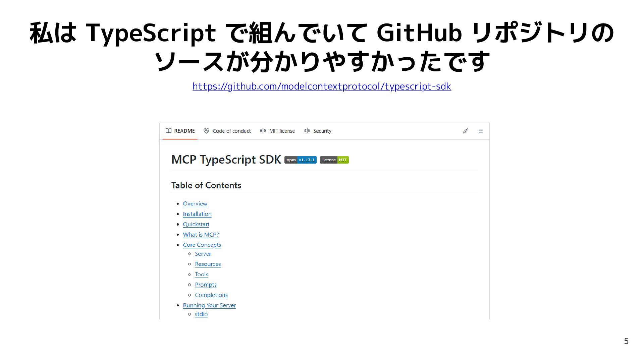
Task: Open the Quickstart link
Action: click(x=196, y=224)
